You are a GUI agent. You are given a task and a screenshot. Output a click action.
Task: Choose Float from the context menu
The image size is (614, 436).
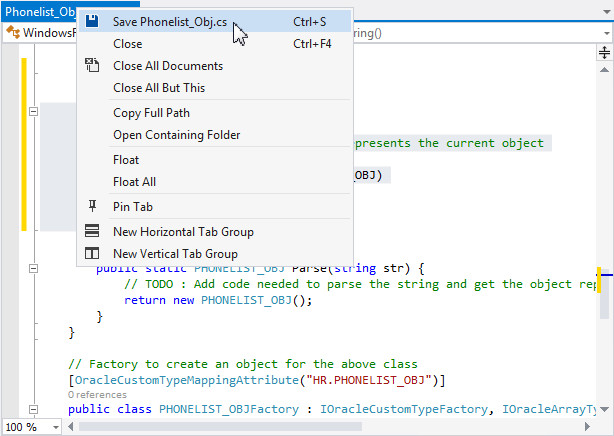(x=215, y=160)
